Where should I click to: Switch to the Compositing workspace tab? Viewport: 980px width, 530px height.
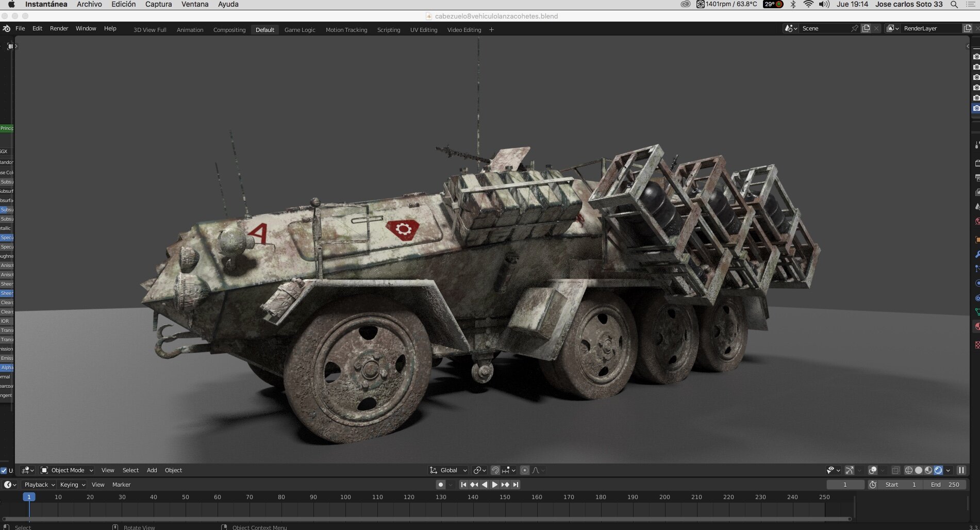point(229,30)
